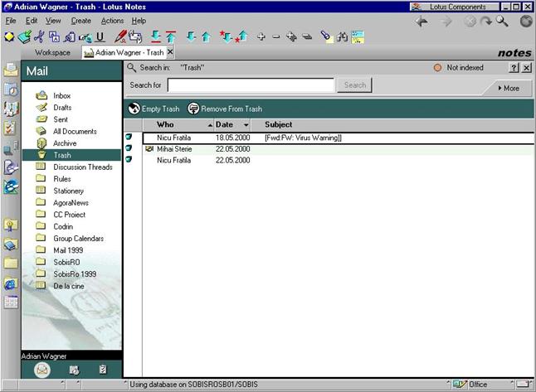
Task: Click the Search button
Action: (x=354, y=85)
